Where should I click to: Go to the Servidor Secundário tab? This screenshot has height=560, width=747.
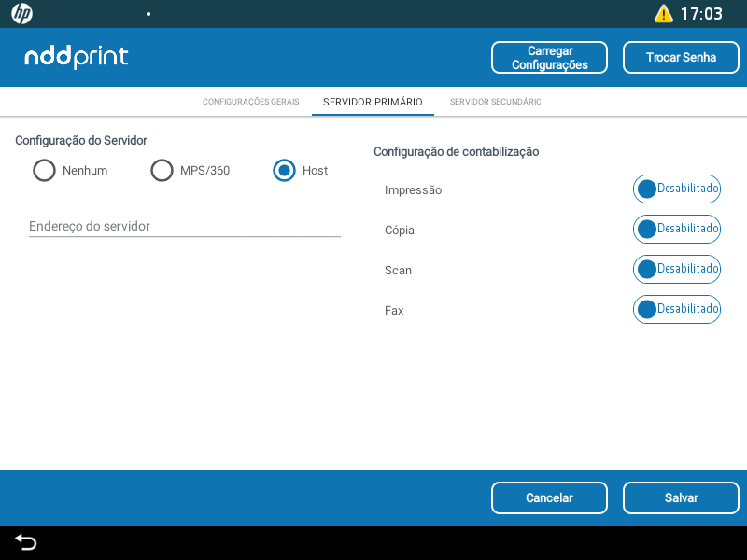click(495, 102)
